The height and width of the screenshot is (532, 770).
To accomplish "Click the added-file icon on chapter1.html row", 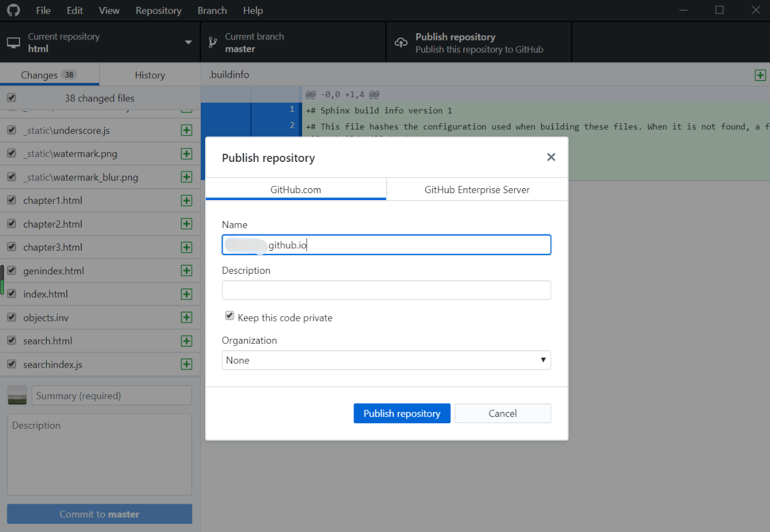I will pyautogui.click(x=186, y=201).
